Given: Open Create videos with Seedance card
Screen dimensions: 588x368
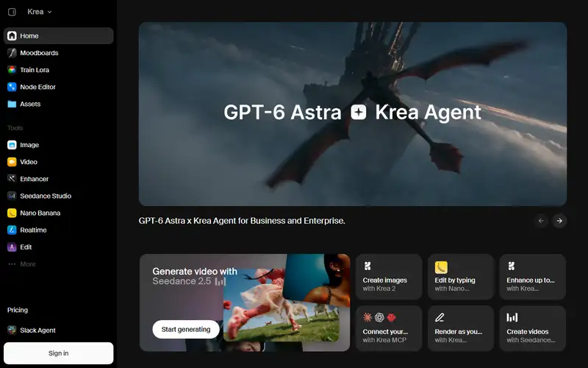Looking at the screenshot, I should 532,328.
